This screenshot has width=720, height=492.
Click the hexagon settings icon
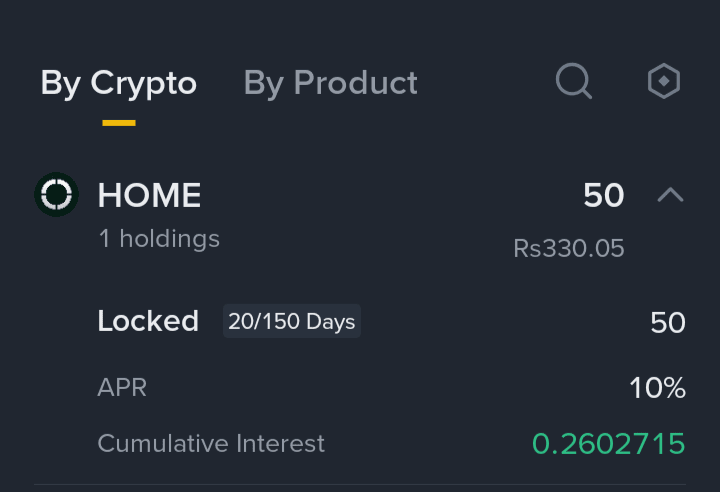(x=664, y=81)
